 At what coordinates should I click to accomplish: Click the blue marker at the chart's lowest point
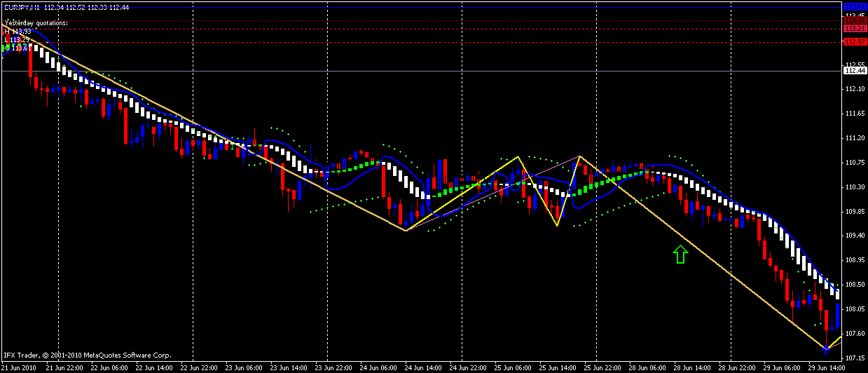827,348
